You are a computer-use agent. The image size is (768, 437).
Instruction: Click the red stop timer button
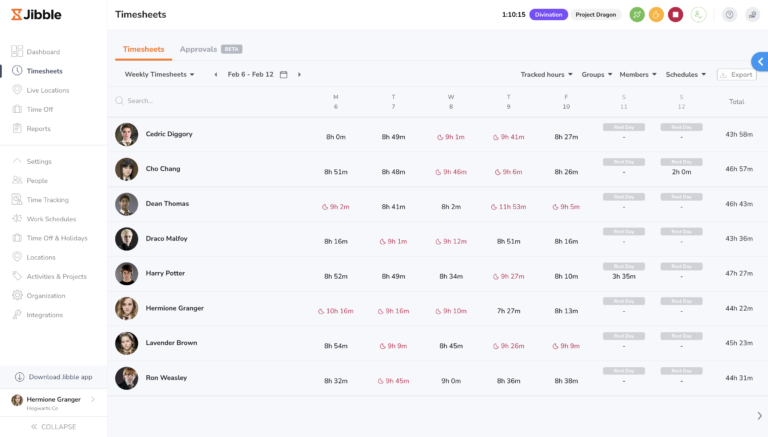click(676, 15)
